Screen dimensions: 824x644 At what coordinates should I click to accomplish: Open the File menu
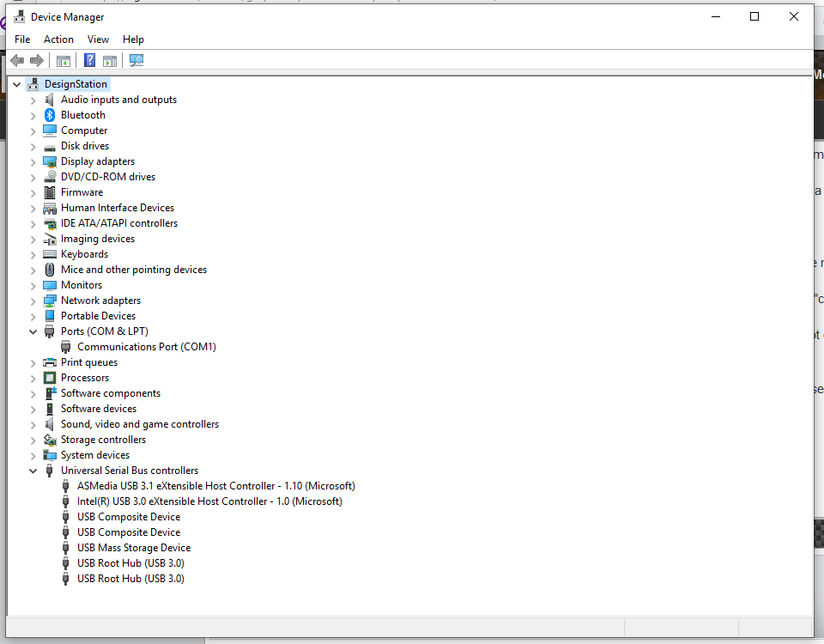(x=22, y=39)
